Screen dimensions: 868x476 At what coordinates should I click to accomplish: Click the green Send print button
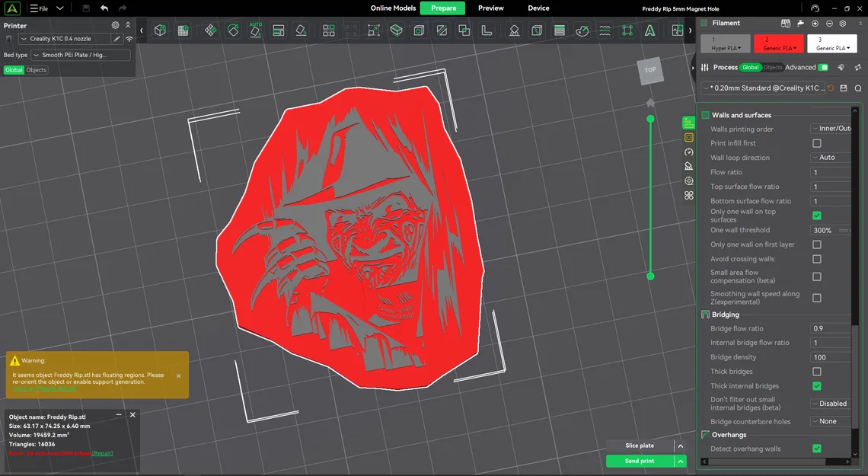(640, 461)
